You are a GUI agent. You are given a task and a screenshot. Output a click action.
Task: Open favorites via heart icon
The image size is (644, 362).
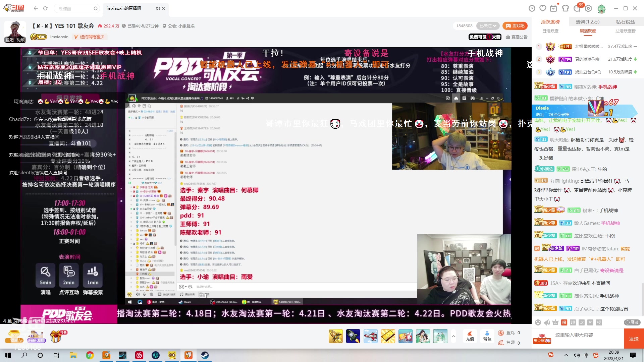[x=543, y=8]
